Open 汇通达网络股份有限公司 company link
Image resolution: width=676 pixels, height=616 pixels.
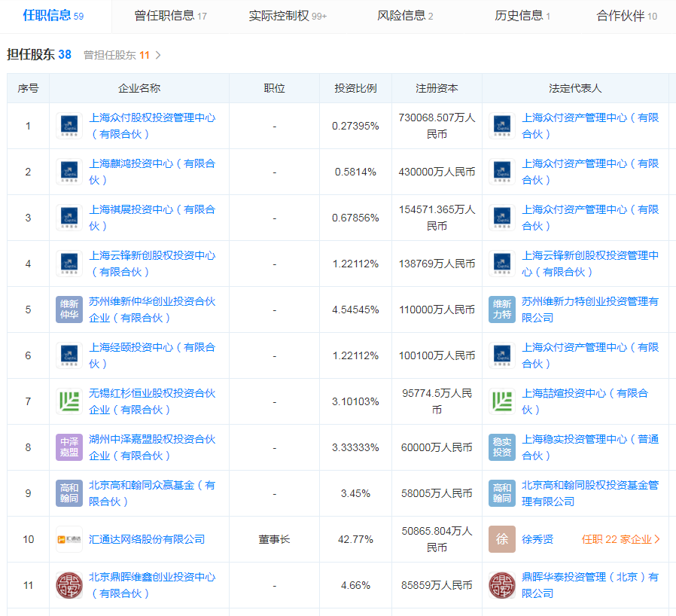tap(147, 539)
